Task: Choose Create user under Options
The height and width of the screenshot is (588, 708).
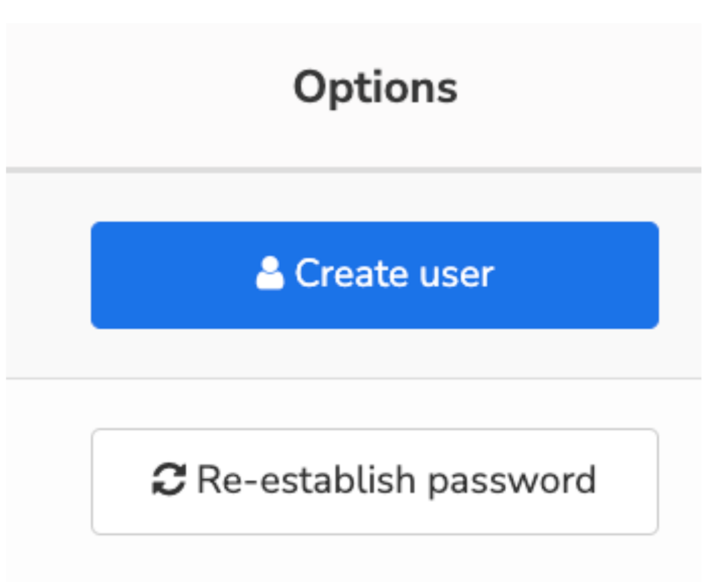Action: coord(375,275)
